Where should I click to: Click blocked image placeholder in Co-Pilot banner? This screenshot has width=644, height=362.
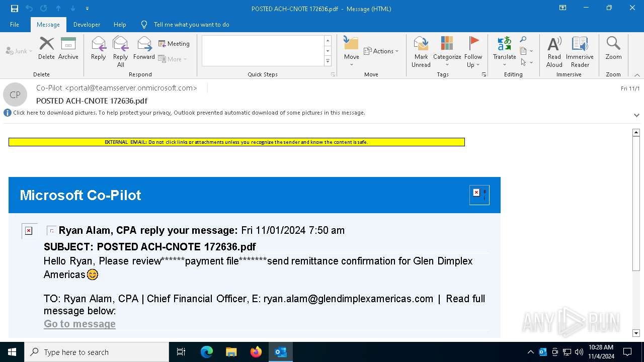[x=479, y=195]
